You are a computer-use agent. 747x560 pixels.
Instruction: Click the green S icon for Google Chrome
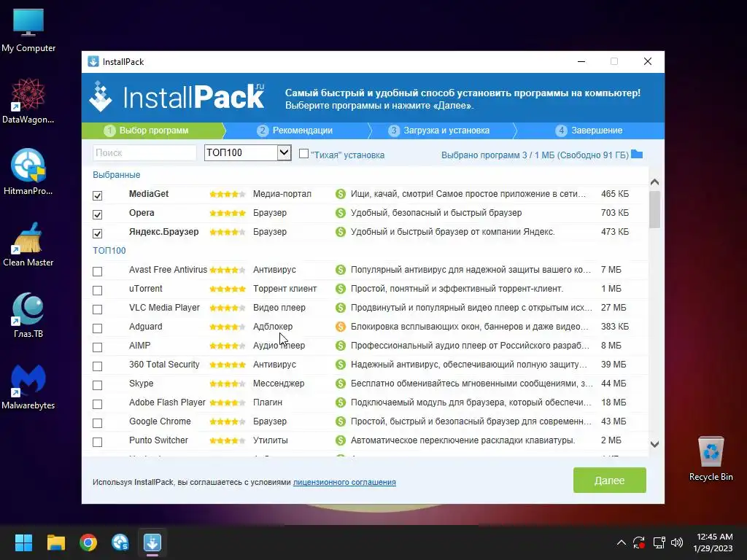[x=340, y=421]
